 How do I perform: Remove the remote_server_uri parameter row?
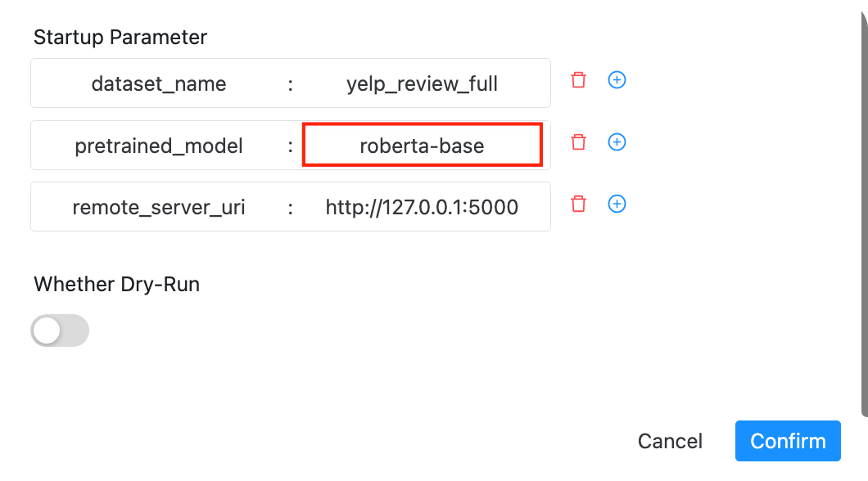579,204
